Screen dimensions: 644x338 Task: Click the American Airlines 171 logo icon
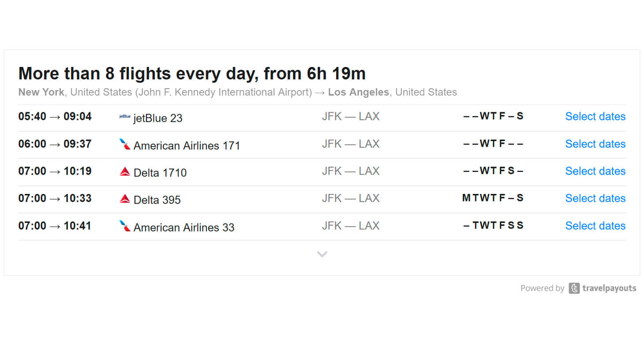coord(125,144)
